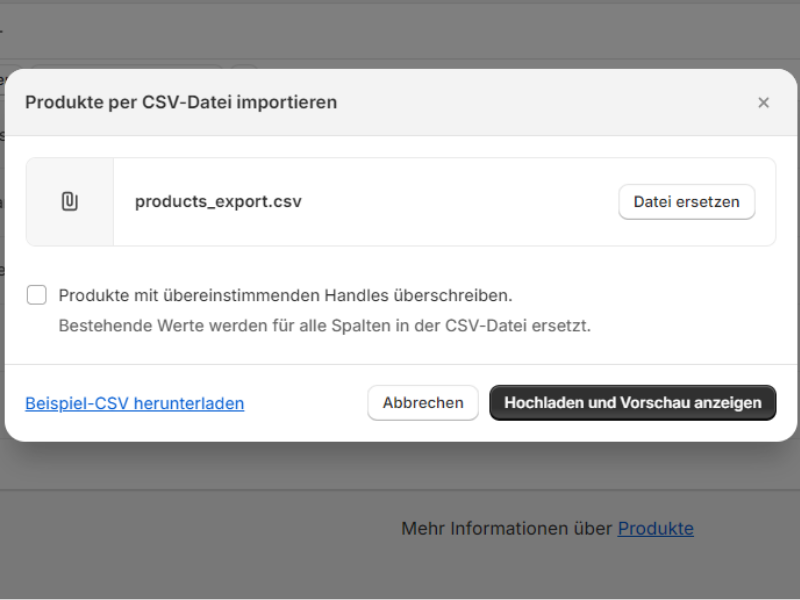The height and width of the screenshot is (600, 800).
Task: Select the products_export.csv file name
Action: 220,202
